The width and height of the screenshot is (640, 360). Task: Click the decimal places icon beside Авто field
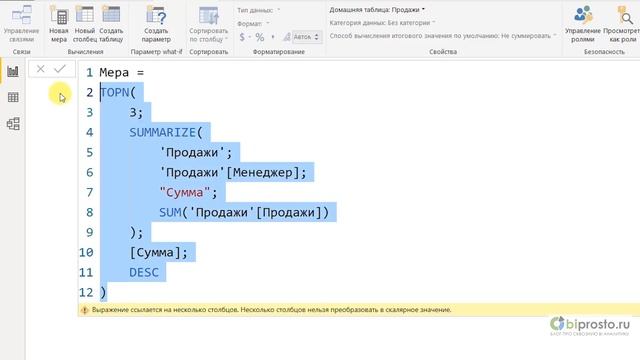point(287,37)
